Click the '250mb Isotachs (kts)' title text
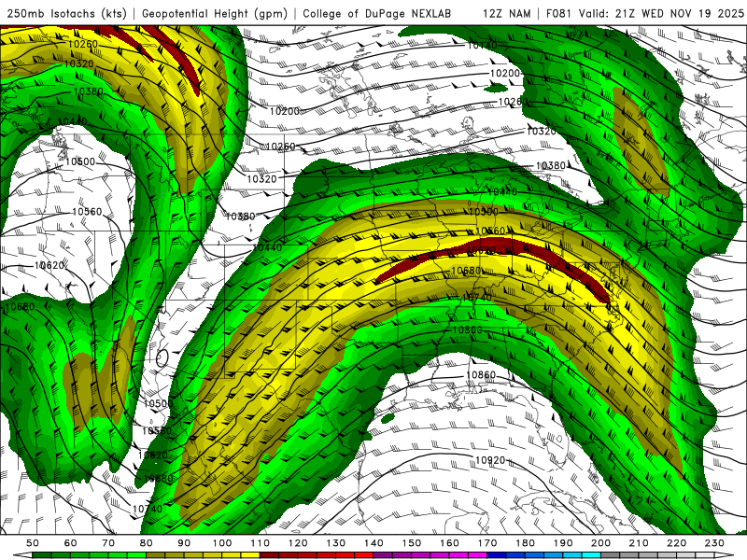Viewport: 747px width, 560px height. coord(66,13)
